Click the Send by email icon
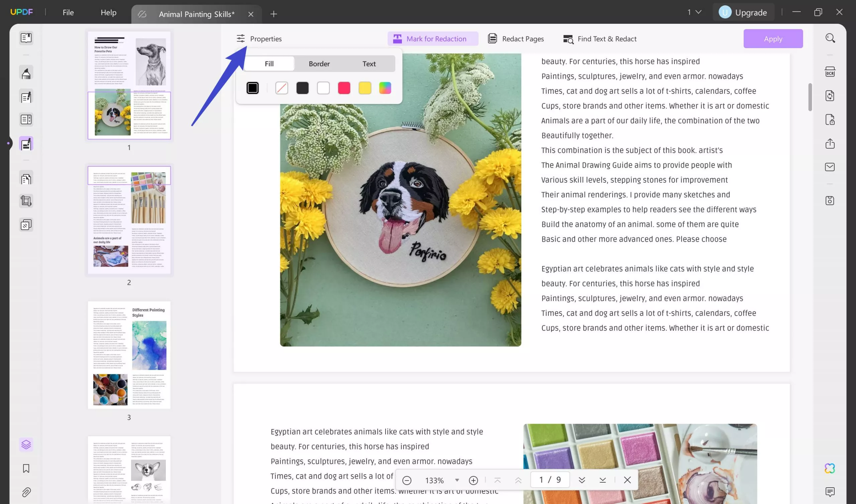Viewport: 856px width, 504px height. click(x=830, y=167)
